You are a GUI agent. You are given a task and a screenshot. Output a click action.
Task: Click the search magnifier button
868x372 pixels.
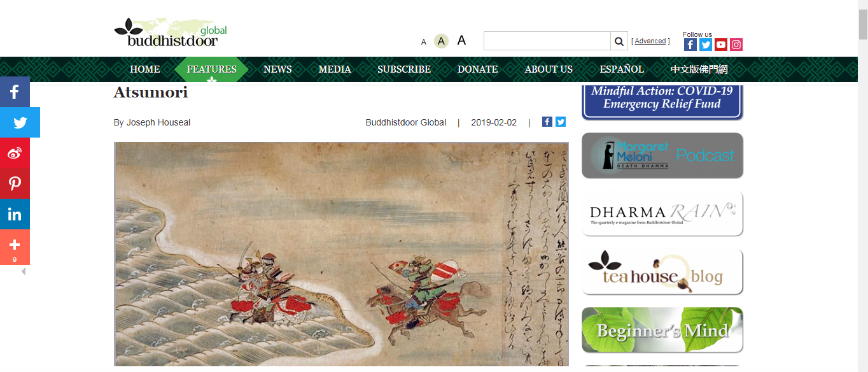coord(619,41)
